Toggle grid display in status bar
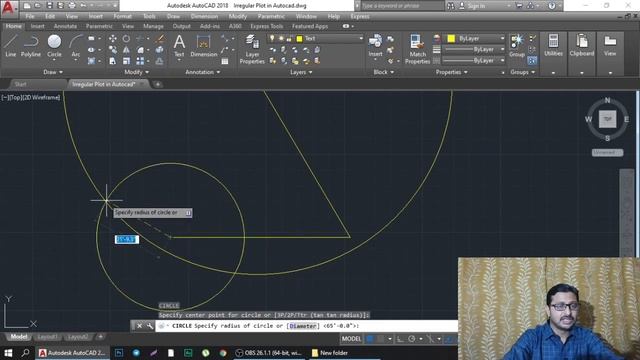 tap(370, 339)
